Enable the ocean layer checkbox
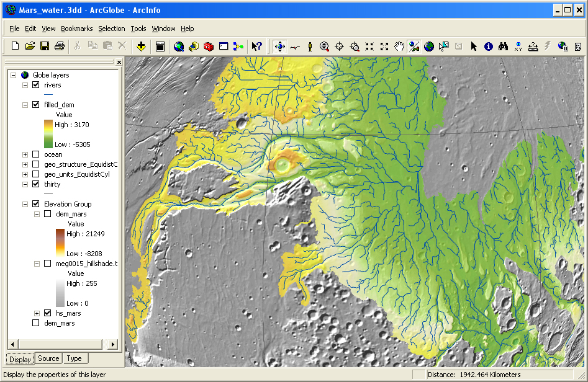 point(36,154)
